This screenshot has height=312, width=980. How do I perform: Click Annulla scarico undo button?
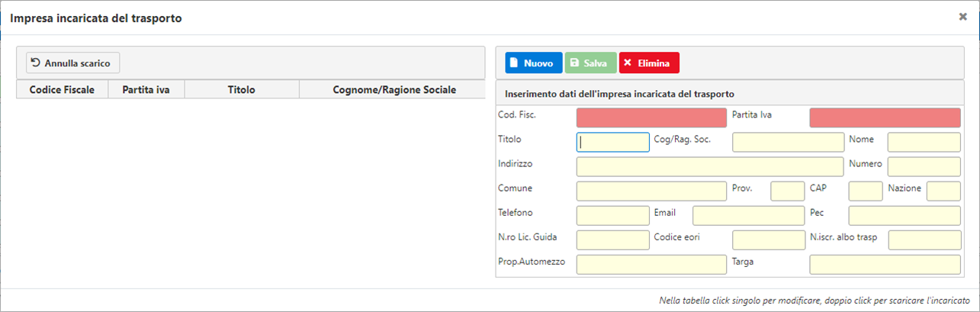(x=73, y=63)
